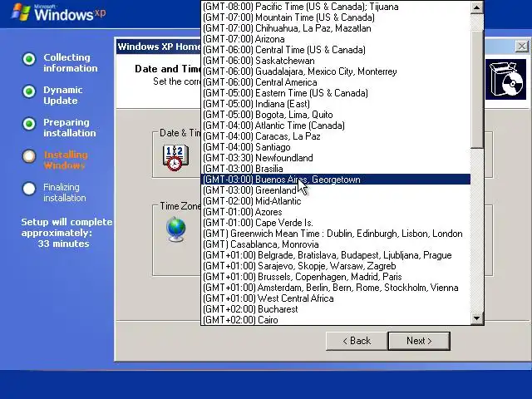Screen dimensions: 532x399
Task: Click the Collecting information step bullet
Action: click(29, 59)
